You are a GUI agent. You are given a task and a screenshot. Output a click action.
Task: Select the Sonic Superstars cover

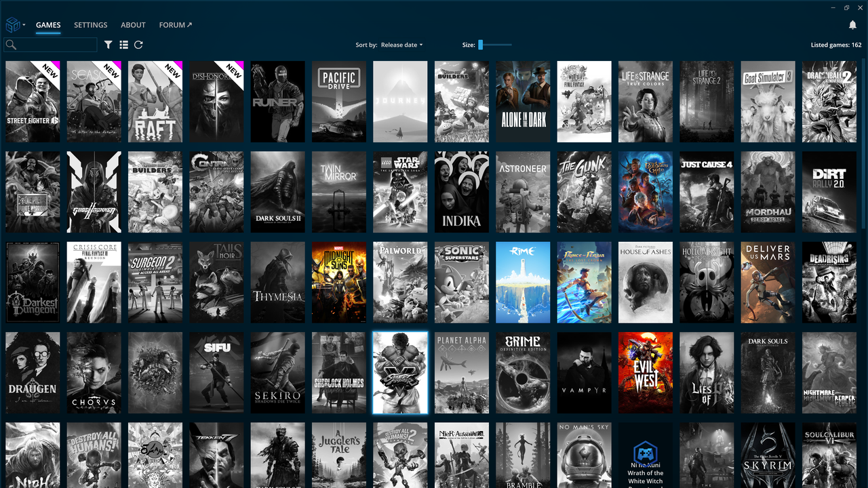tap(462, 283)
